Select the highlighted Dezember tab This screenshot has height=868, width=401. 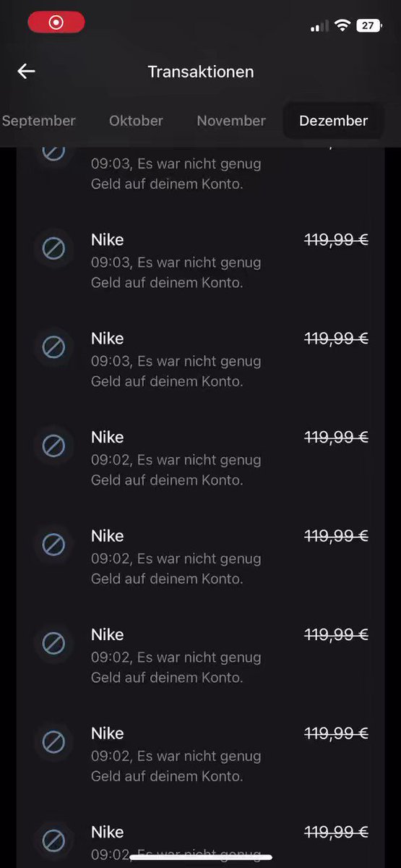tap(333, 121)
